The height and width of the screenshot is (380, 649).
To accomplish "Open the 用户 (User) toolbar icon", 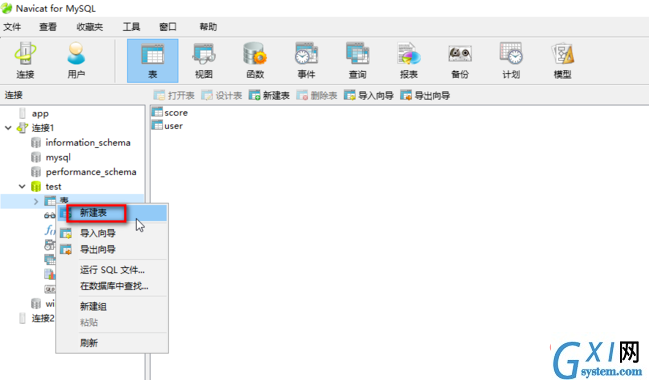I will [76, 60].
